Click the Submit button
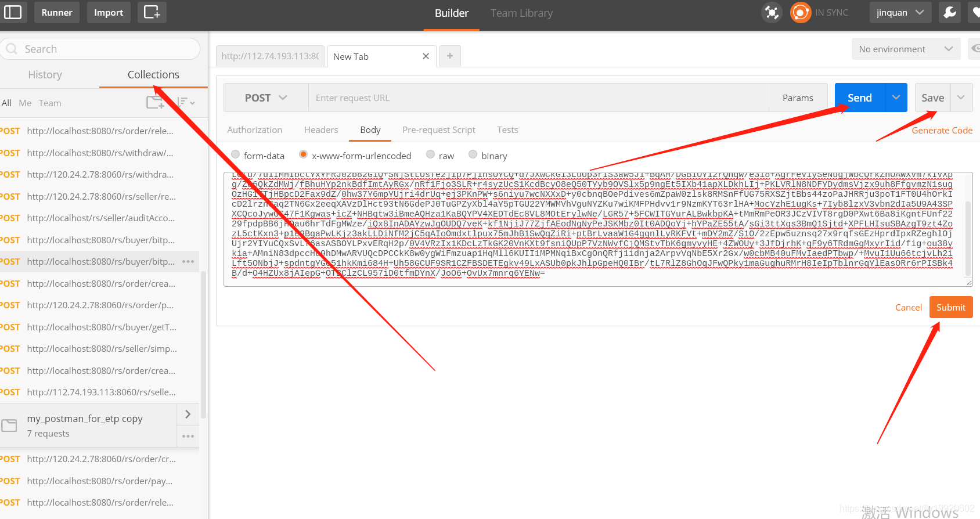This screenshot has height=519, width=980. [x=951, y=307]
